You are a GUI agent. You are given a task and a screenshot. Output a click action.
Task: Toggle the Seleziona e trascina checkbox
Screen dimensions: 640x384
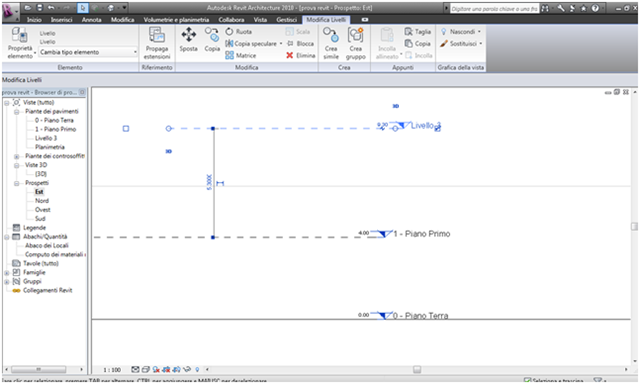(527, 381)
